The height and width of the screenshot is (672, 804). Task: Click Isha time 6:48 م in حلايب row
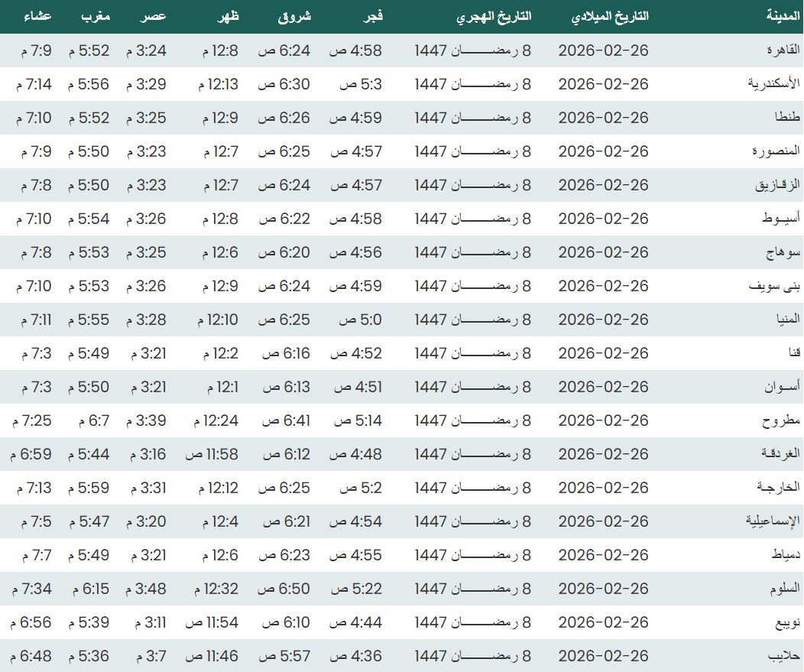pyautogui.click(x=31, y=656)
